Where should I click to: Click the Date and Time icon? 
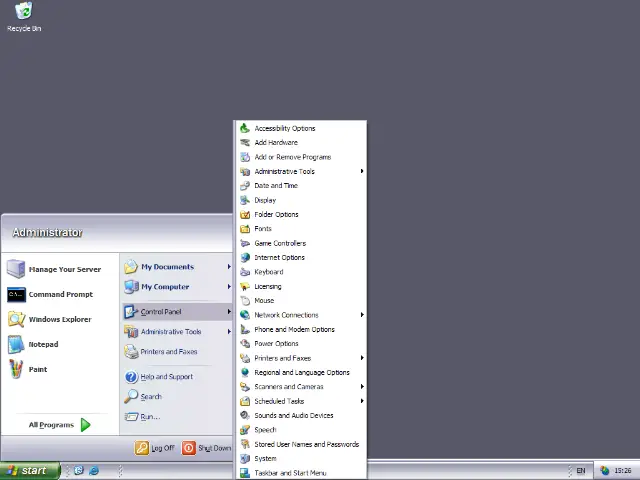tap(245, 186)
